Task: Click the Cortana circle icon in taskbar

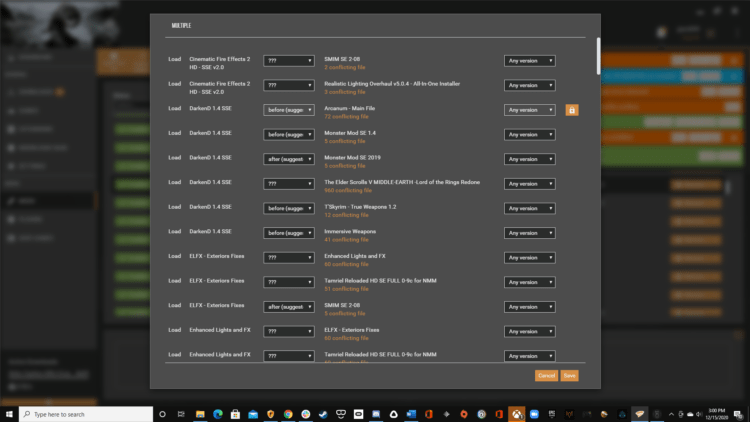Action: [162, 414]
